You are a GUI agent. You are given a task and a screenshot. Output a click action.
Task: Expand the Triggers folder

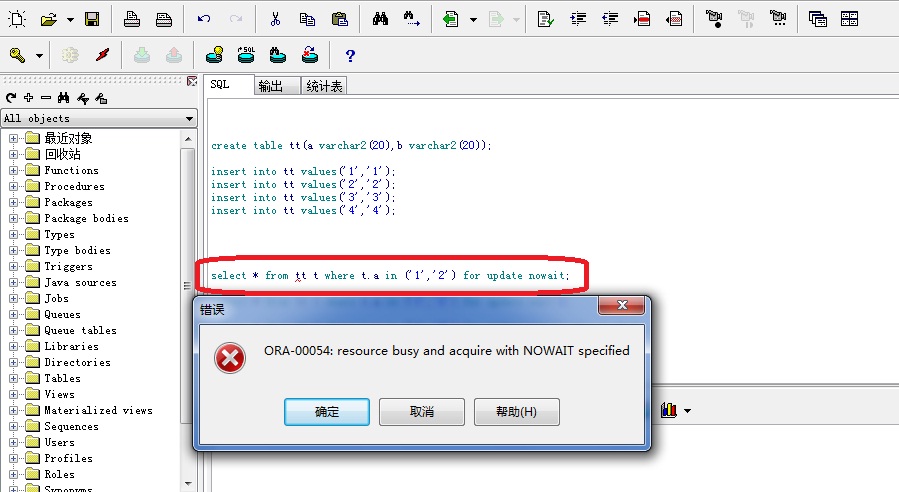[x=13, y=266]
